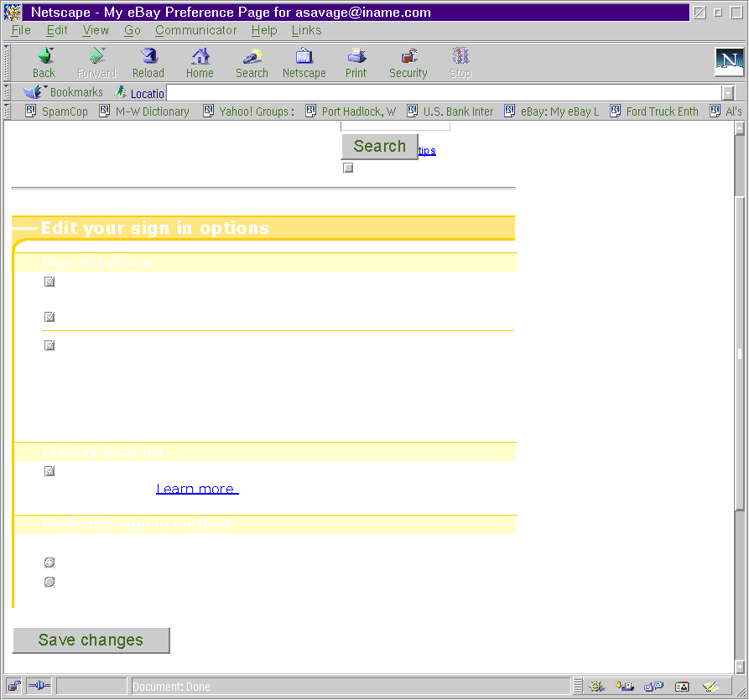The image size is (749, 700).
Task: Click the Back navigation icon
Action: (x=44, y=62)
